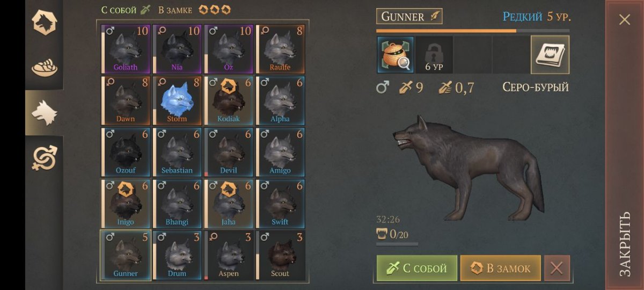
Task: Filter by В замке header
Action: click(x=195, y=10)
